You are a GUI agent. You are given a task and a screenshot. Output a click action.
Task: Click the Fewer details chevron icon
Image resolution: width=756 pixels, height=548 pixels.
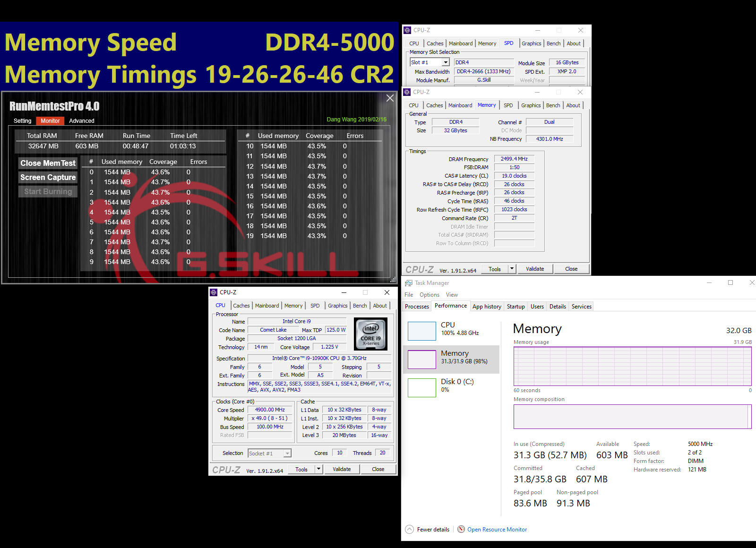pyautogui.click(x=409, y=529)
